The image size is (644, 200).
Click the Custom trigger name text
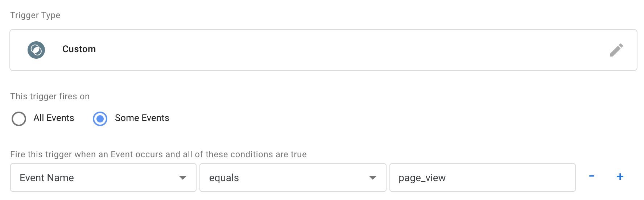(x=79, y=49)
